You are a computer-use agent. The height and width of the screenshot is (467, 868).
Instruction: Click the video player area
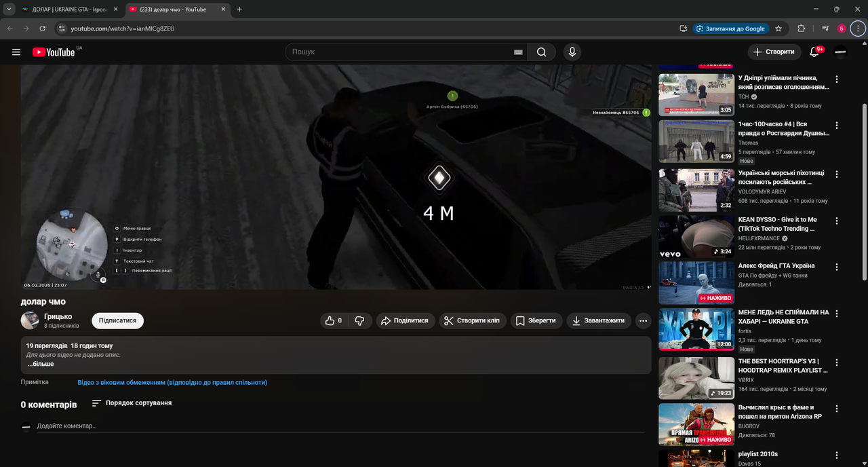tap(336, 178)
